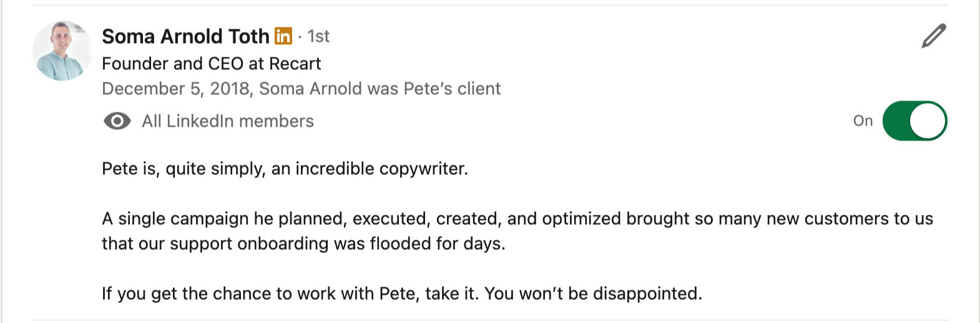Click the white knob of the green toggle
980x323 pixels.
pyautogui.click(x=928, y=121)
